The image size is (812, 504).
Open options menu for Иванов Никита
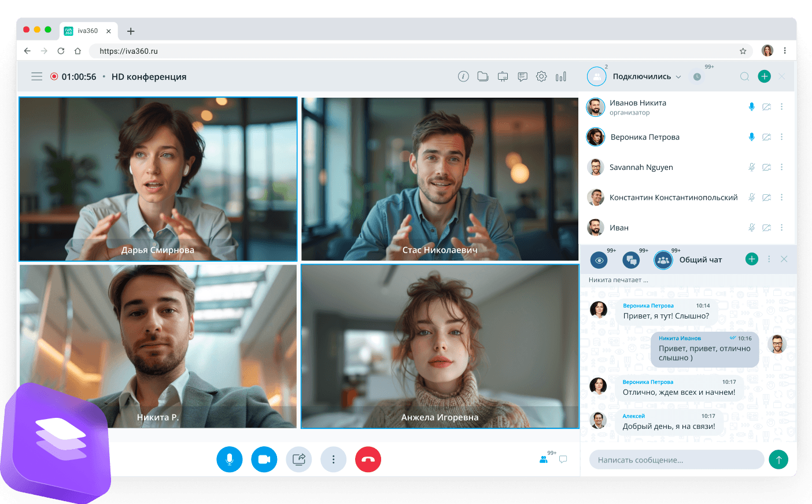781,107
